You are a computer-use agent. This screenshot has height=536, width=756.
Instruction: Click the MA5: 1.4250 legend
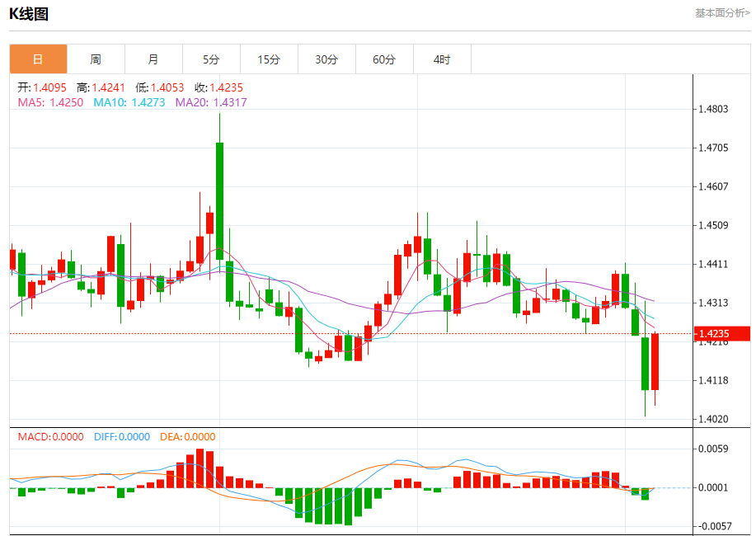pyautogui.click(x=50, y=102)
